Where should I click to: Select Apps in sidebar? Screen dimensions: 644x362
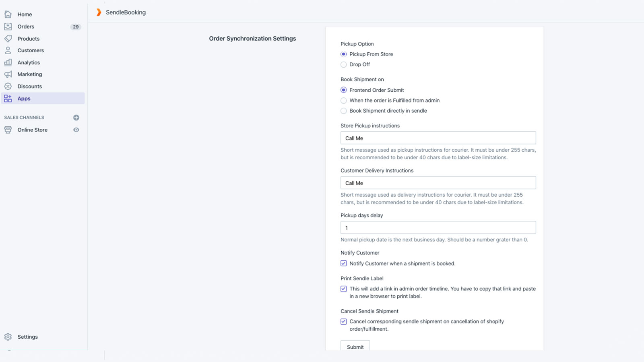(x=43, y=99)
